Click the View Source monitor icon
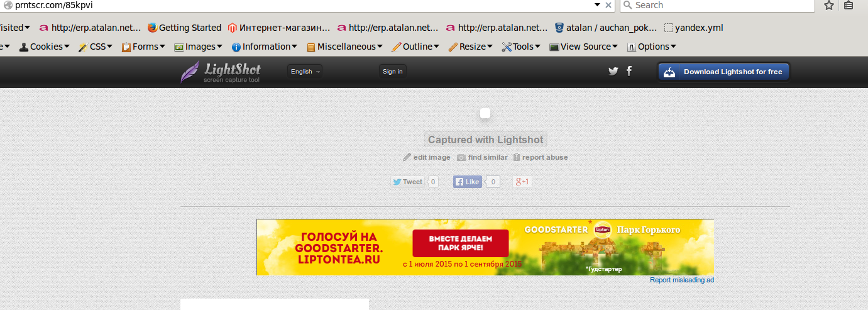Screen dimensions: 868x310 (554, 47)
